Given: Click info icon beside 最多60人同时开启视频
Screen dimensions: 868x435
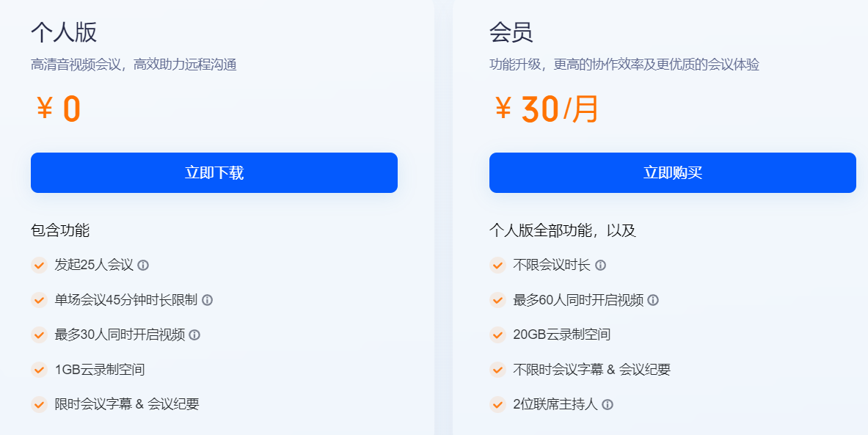Looking at the screenshot, I should (653, 300).
